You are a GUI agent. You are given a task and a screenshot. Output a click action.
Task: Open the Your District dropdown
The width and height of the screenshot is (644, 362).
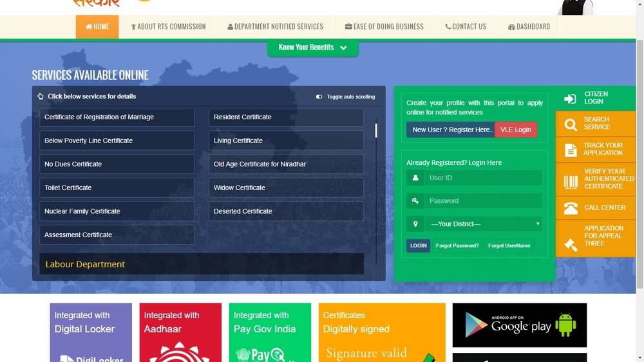tap(483, 224)
